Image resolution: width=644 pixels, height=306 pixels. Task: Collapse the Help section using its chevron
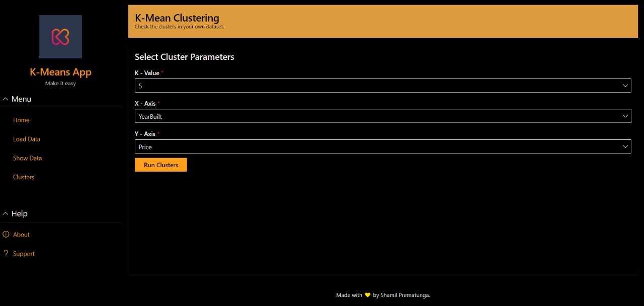(6, 214)
